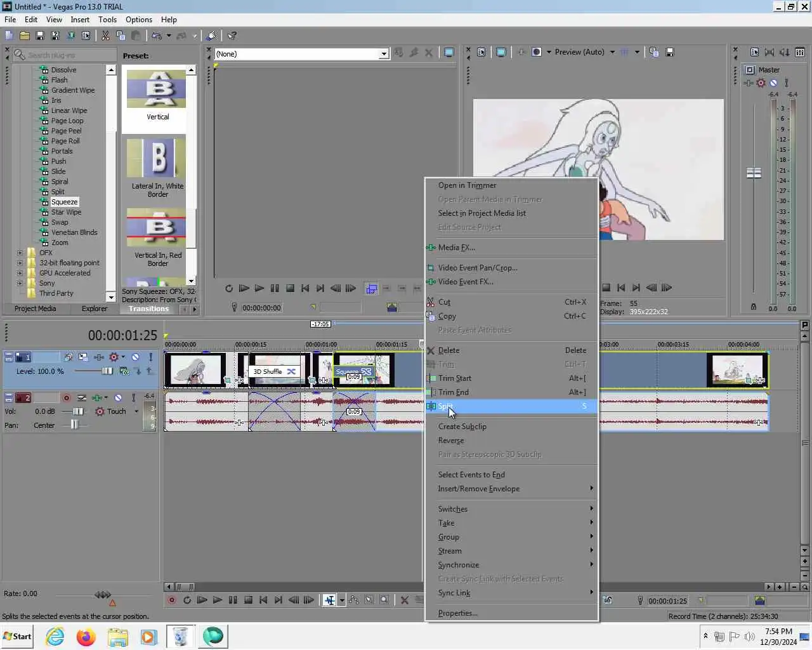Click the timeline Record button
This screenshot has width=812, height=650.
(171, 600)
